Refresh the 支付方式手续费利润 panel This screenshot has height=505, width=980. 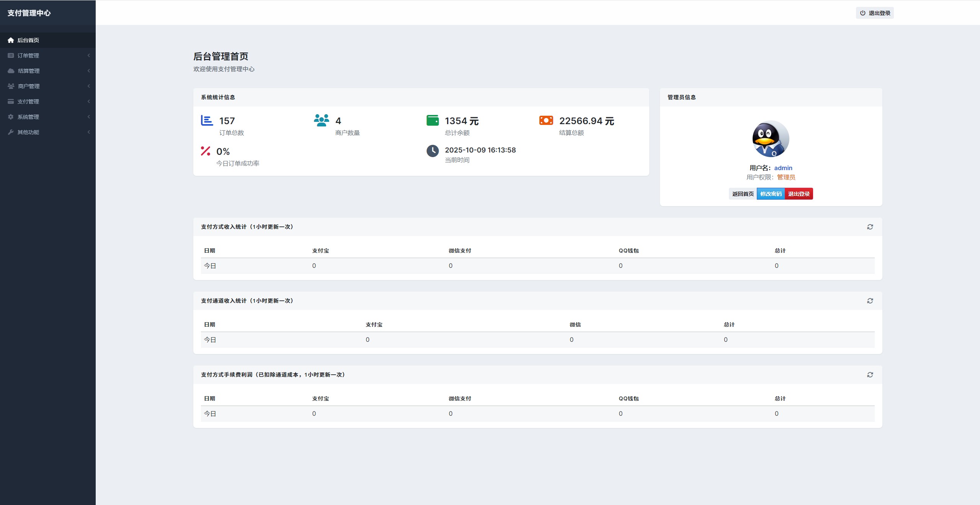[x=870, y=375]
